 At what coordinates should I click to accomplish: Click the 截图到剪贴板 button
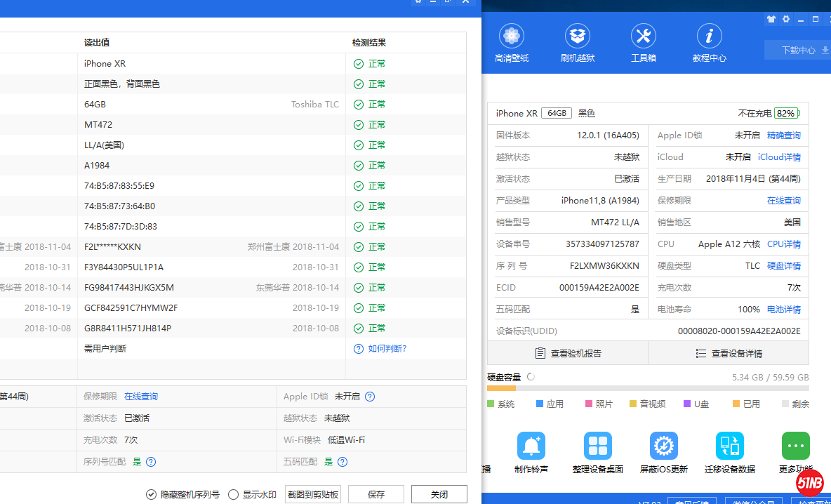coord(313,495)
